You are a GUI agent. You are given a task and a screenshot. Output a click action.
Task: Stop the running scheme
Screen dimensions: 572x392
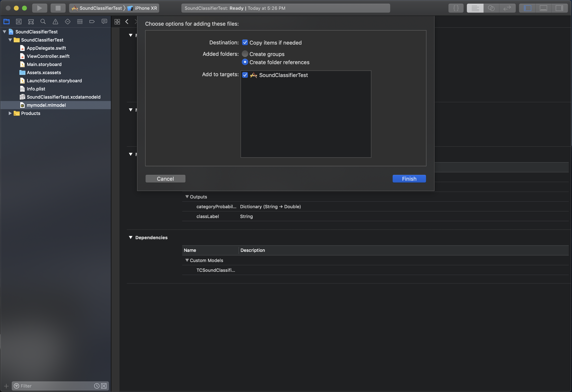coord(58,8)
